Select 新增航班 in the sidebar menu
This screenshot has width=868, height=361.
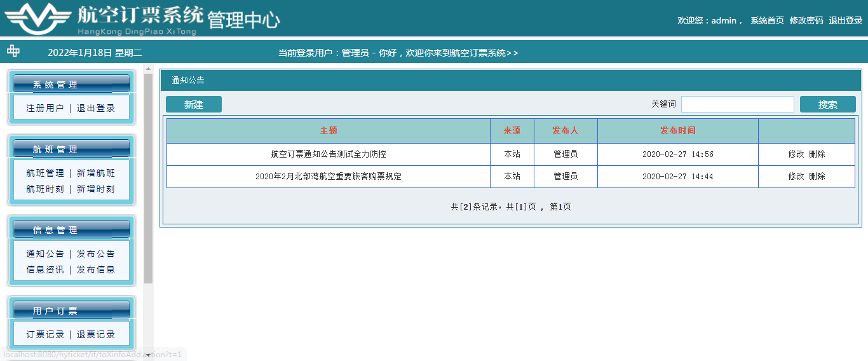click(96, 173)
